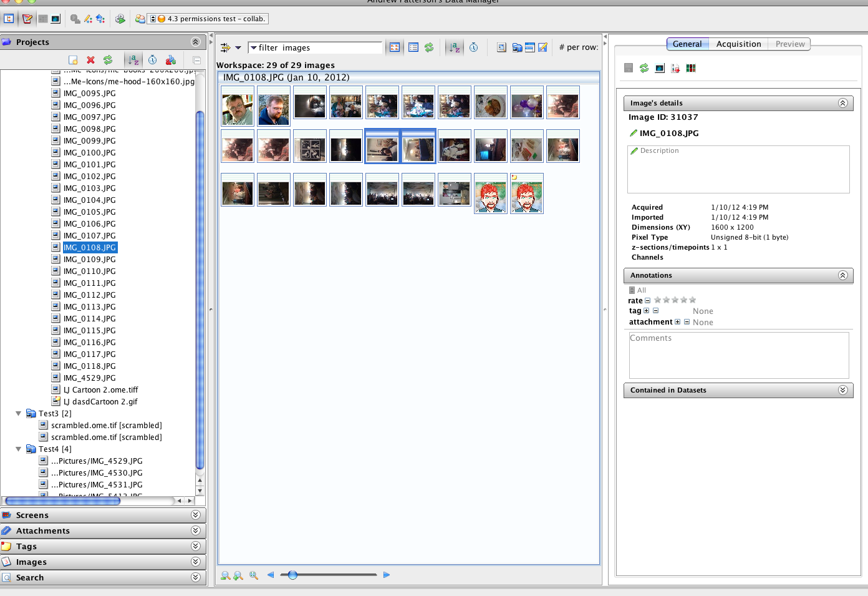Screen dimensions: 868x596
Task: Switch workspace to thumbnail view
Action: 395,47
